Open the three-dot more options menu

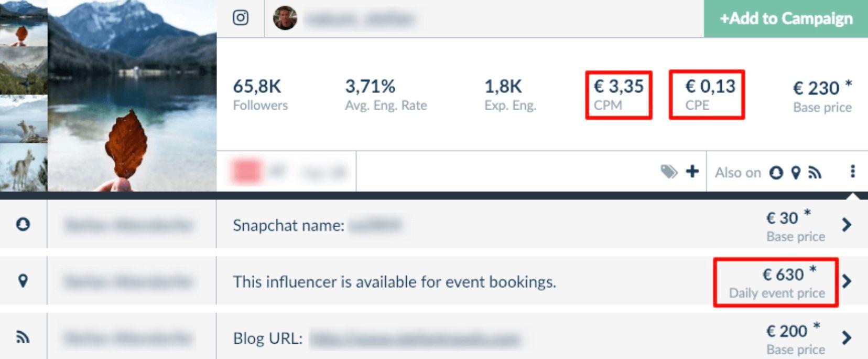tap(853, 171)
